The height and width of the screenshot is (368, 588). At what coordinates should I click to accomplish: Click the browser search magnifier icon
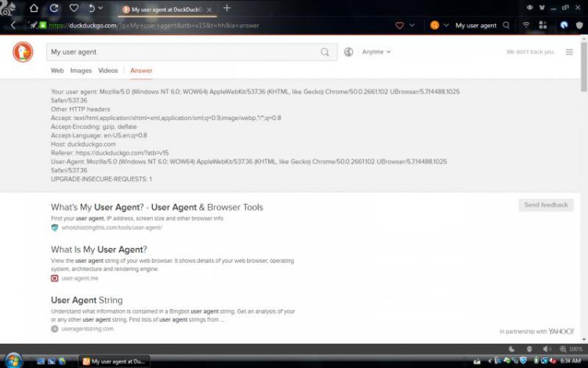506,25
